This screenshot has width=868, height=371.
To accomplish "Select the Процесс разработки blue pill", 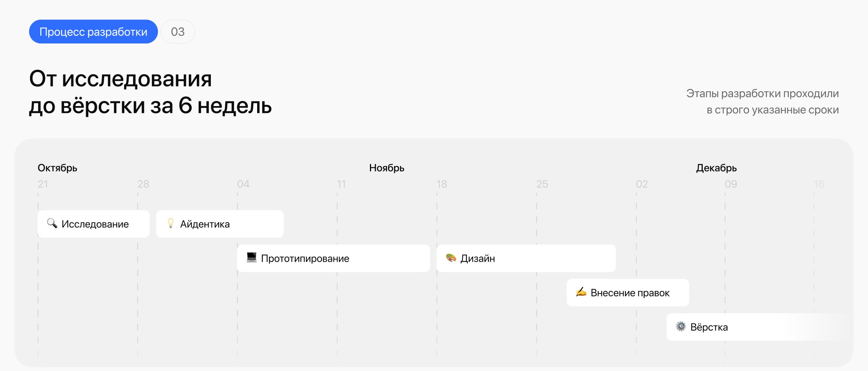I will [x=93, y=32].
